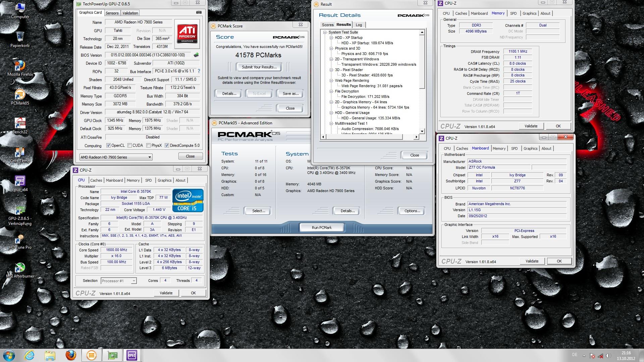Open the Bench32 desktop shortcut
Viewport: 644px width, 362px height.
(x=20, y=126)
